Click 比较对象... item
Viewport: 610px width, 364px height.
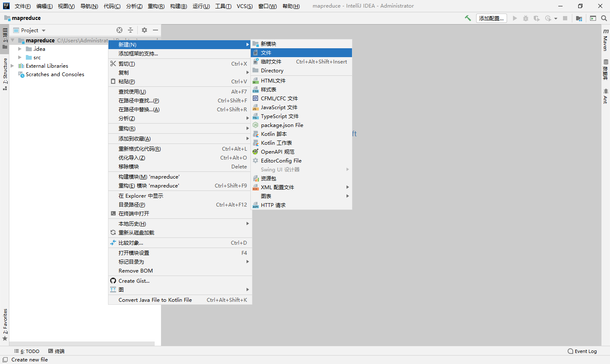(x=180, y=243)
